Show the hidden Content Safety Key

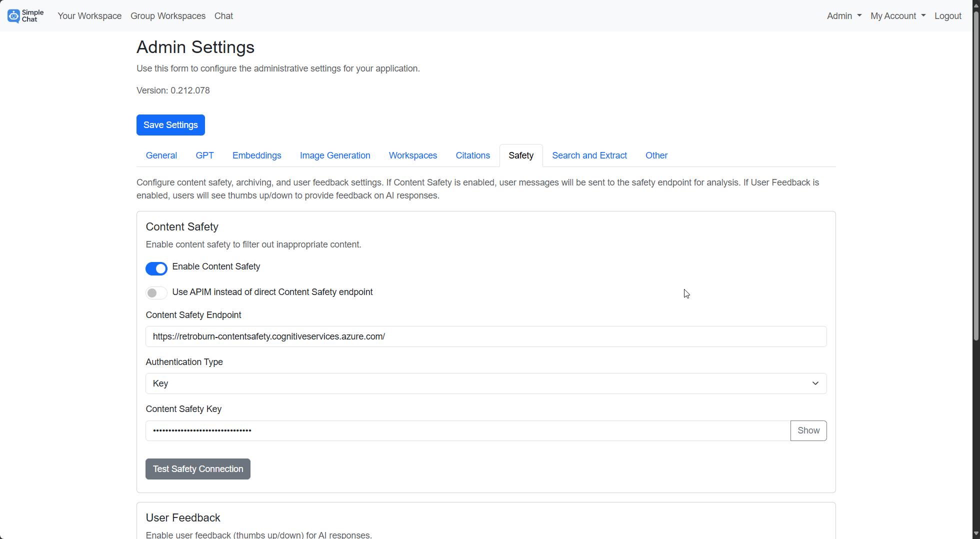[808, 430]
